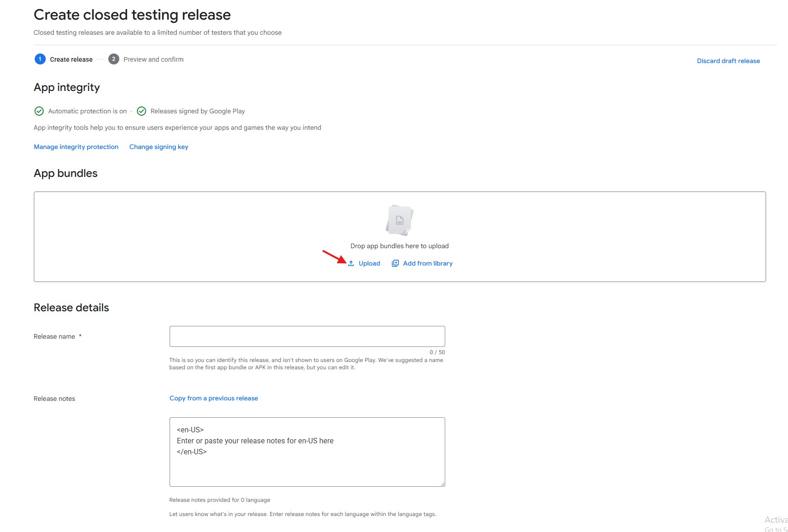Viewport: 788px width, 532px height.
Task: Click the Upload arrow icon
Action: [351, 263]
